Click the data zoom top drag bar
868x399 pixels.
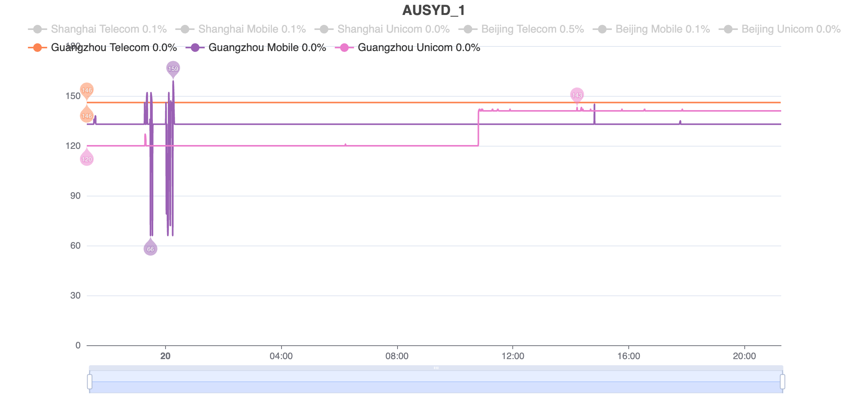tap(436, 368)
